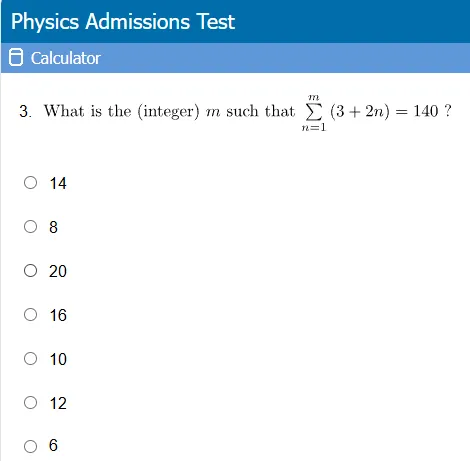This screenshot has width=470, height=461.
Task: Click the answer label 10
Action: pos(58,359)
